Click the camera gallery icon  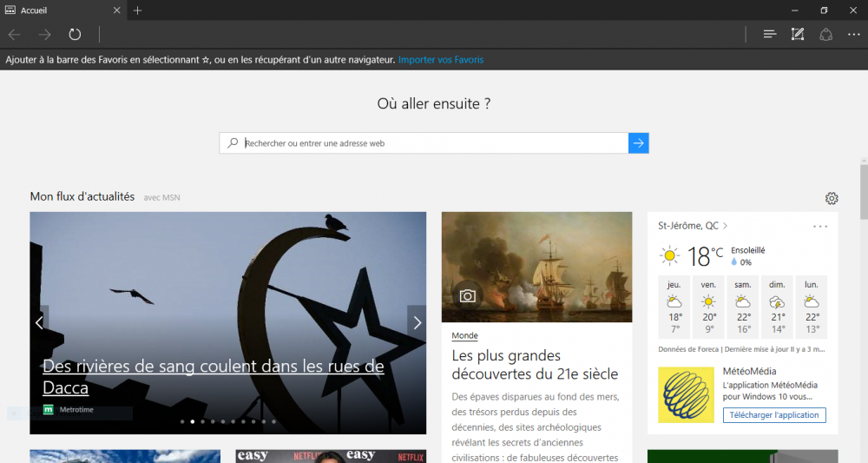[x=467, y=296]
